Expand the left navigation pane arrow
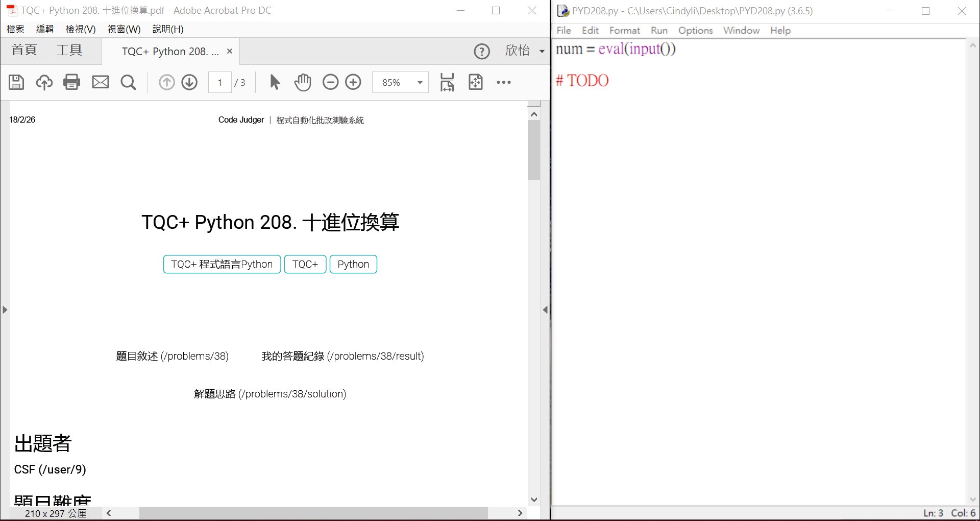980x521 pixels. click(x=5, y=310)
